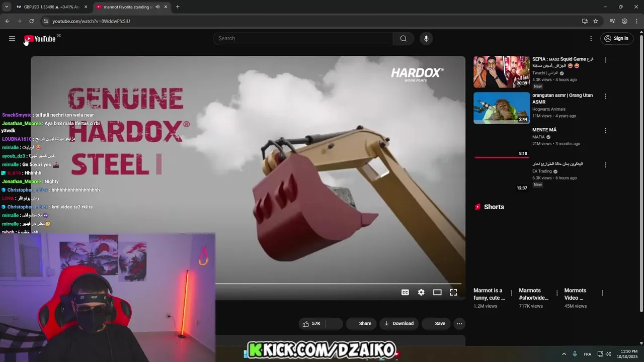Mute the marmot tab audio icon
Image resolution: width=644 pixels, height=362 pixels.
157,7
